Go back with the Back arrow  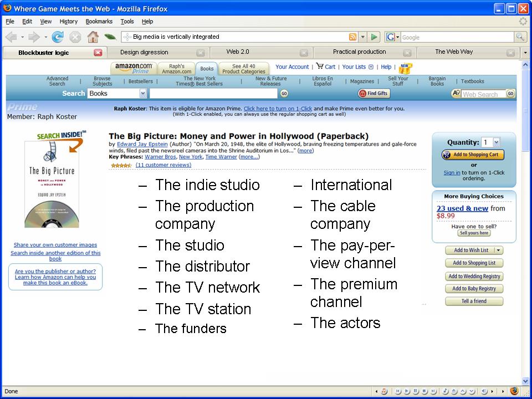(x=11, y=37)
